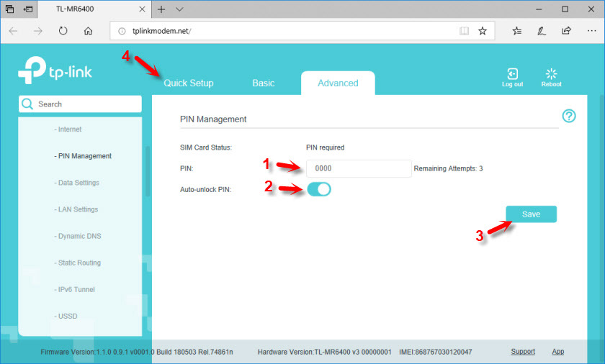Click the browser refresh icon
605x364 pixels.
63,31
